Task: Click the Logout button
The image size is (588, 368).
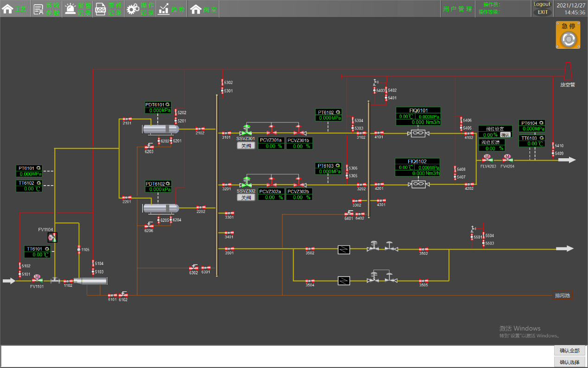Action: [542, 4]
